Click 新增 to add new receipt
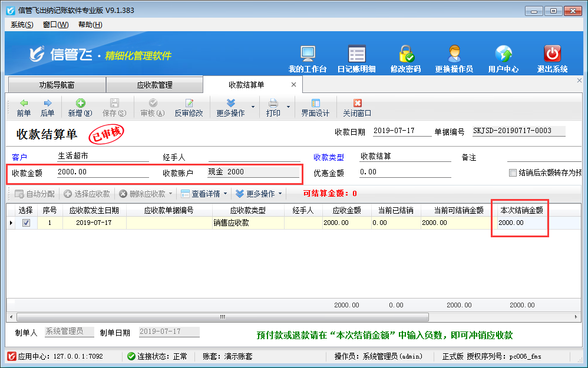The image size is (588, 368). pos(80,107)
